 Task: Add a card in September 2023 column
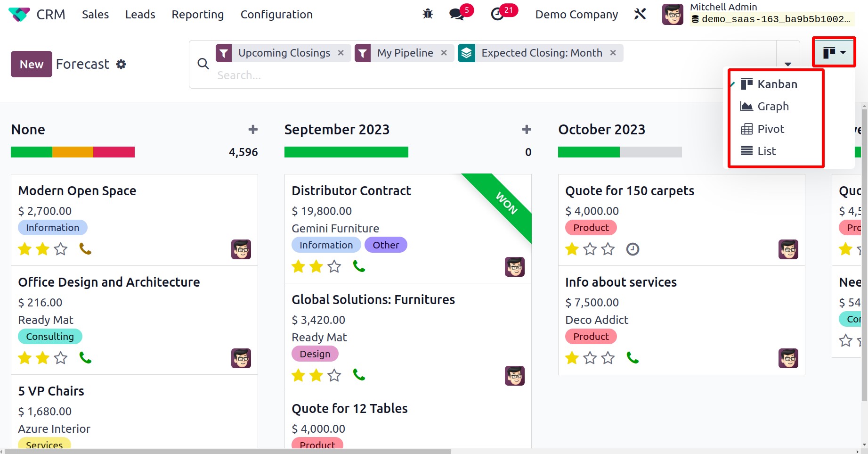527,129
